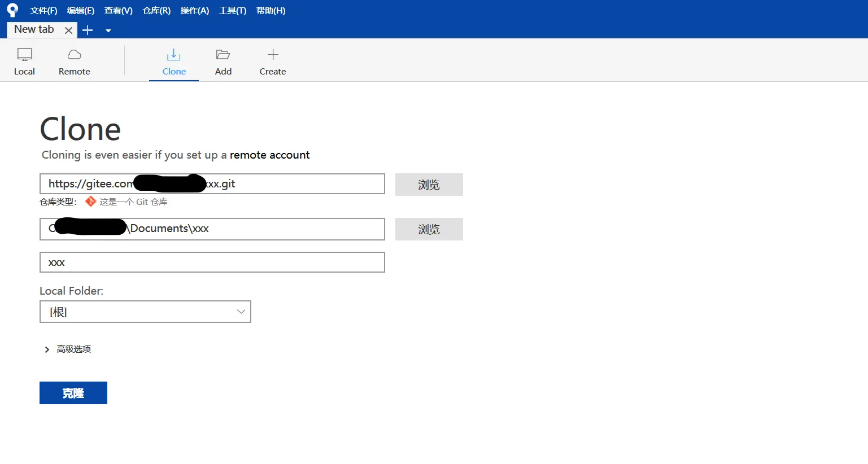Click the Sourcetree logo icon

pos(12,10)
